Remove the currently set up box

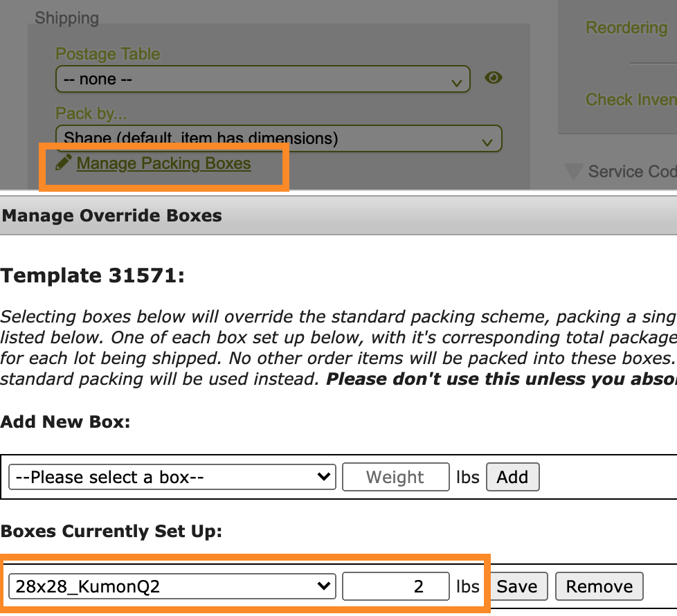[599, 586]
